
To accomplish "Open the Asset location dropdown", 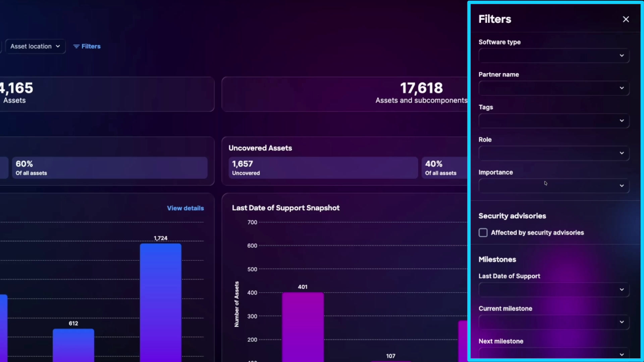I will pyautogui.click(x=35, y=46).
